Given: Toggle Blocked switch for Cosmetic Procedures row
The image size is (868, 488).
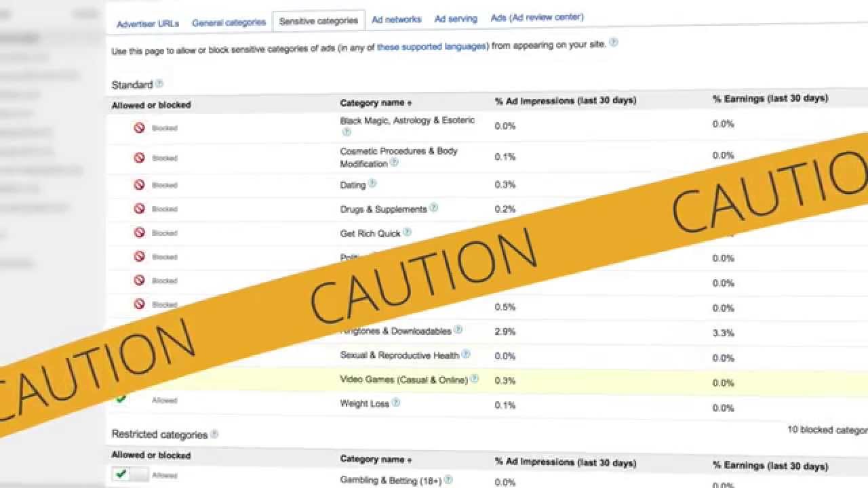Looking at the screenshot, I should click(x=139, y=158).
